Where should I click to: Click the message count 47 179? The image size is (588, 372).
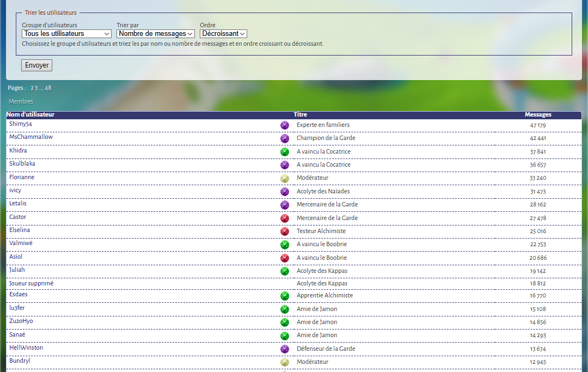(x=538, y=126)
